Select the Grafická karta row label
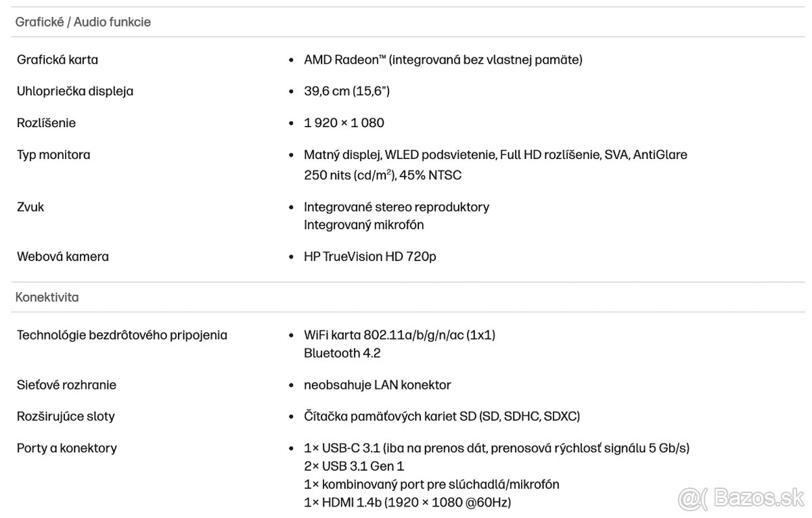 tap(58, 60)
